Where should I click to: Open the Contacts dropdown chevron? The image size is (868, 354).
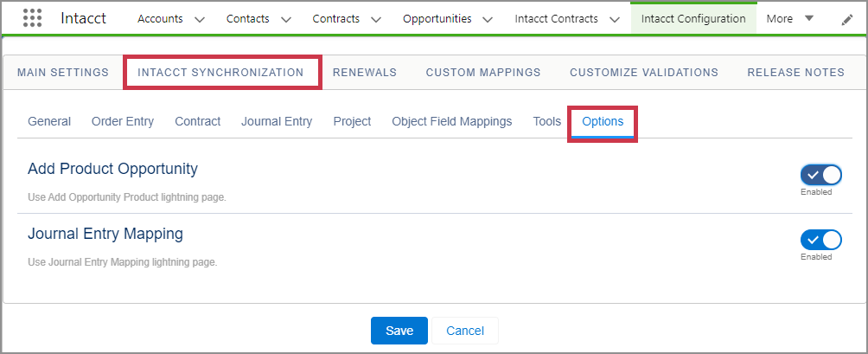point(286,19)
